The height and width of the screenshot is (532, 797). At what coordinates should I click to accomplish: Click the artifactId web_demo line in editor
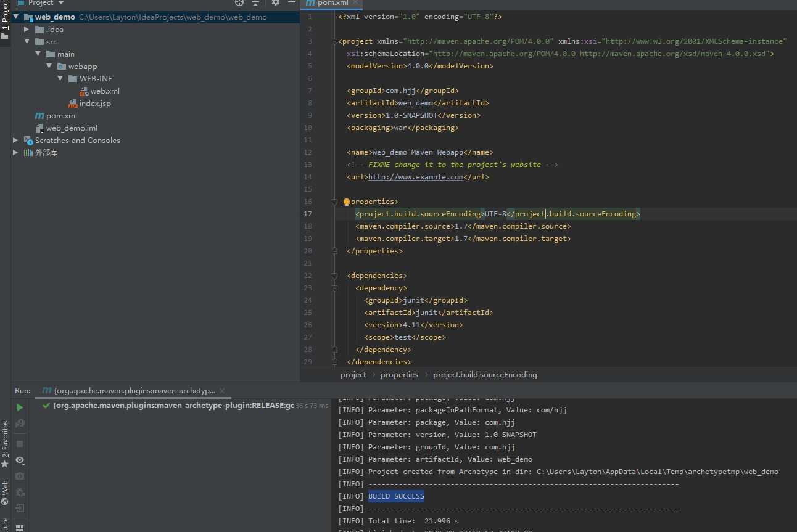(418, 103)
